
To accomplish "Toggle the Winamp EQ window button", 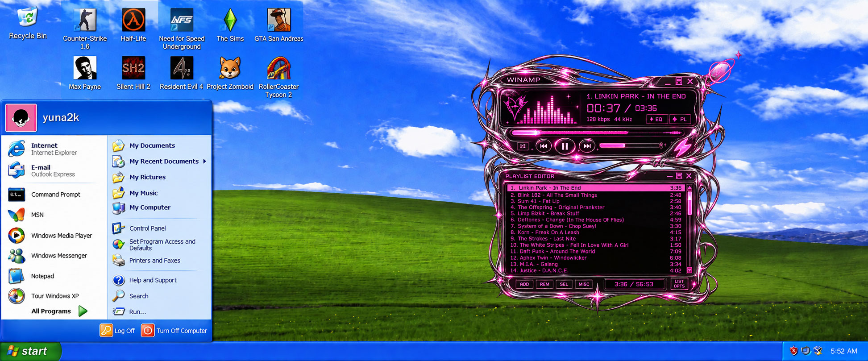I will 657,119.
